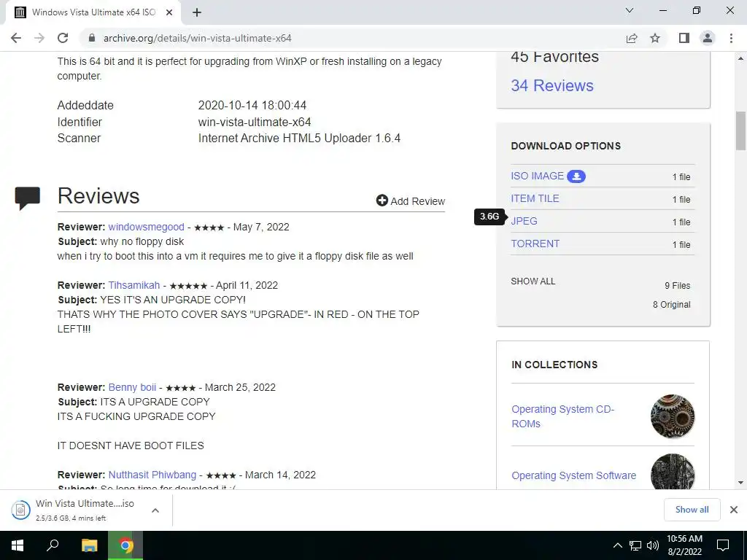Click the Chrome taskbar icon
This screenshot has height=560, width=747.
(x=125, y=545)
